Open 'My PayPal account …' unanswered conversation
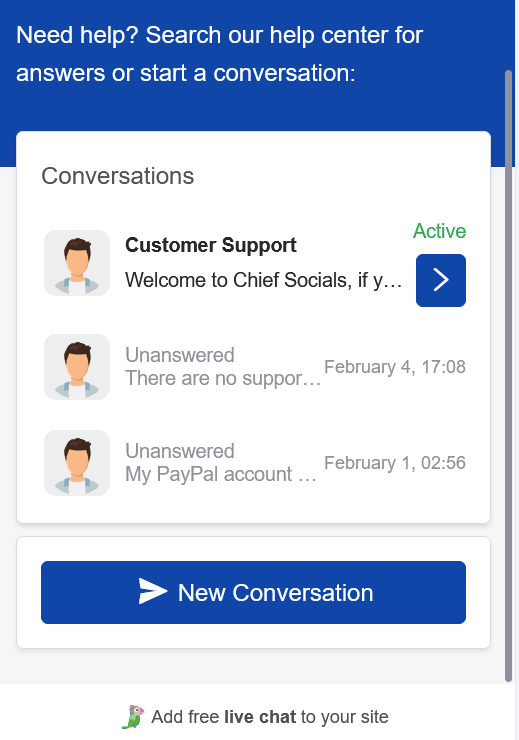This screenshot has height=740, width=519. tap(255, 462)
